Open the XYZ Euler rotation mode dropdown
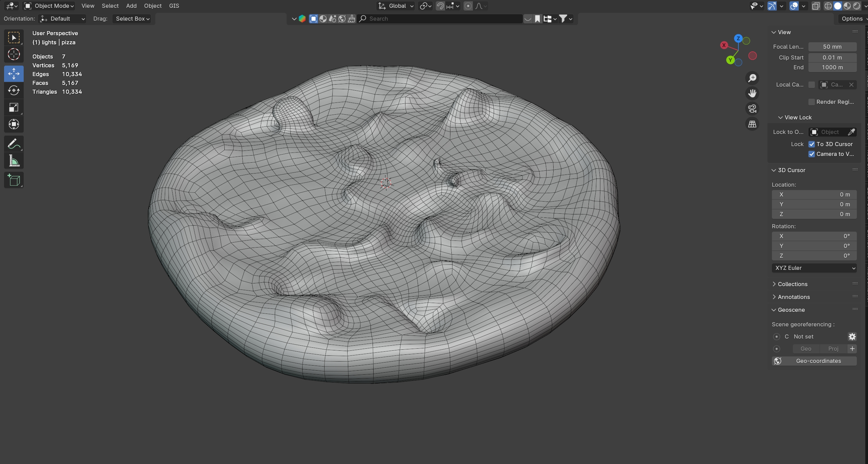The width and height of the screenshot is (868, 464). (x=814, y=268)
